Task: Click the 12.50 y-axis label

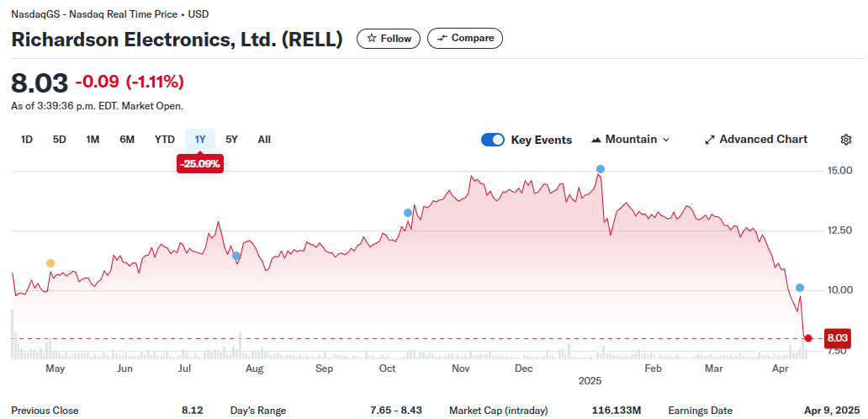Action: pyautogui.click(x=840, y=231)
